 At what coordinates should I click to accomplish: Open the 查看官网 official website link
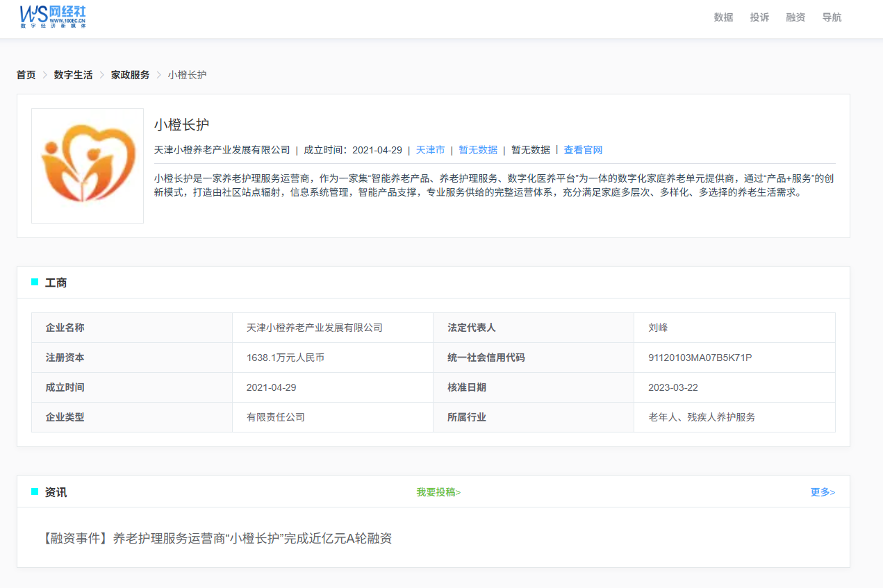point(583,150)
